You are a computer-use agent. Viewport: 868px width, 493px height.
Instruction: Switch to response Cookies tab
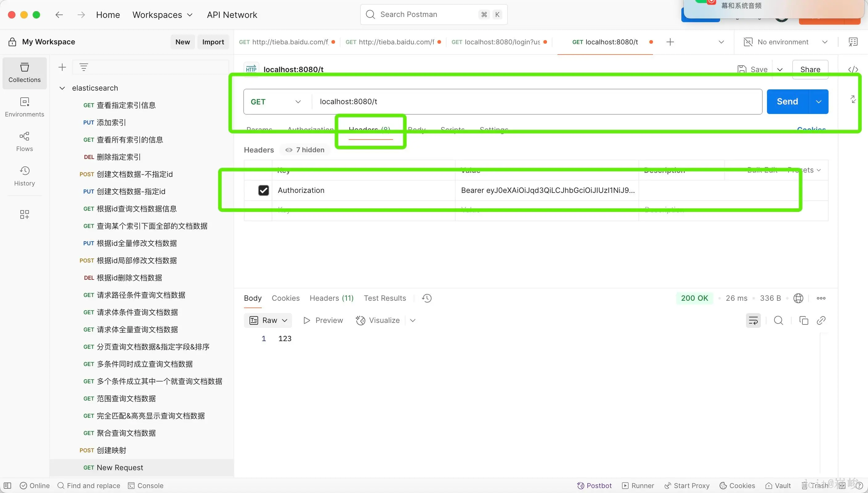click(286, 298)
